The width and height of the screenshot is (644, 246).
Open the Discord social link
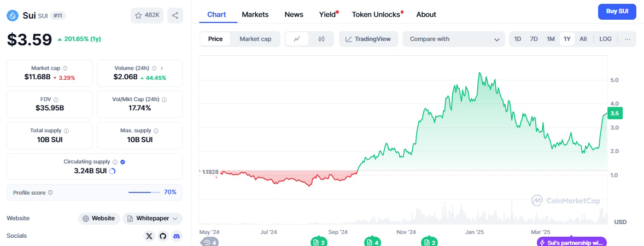[176, 236]
